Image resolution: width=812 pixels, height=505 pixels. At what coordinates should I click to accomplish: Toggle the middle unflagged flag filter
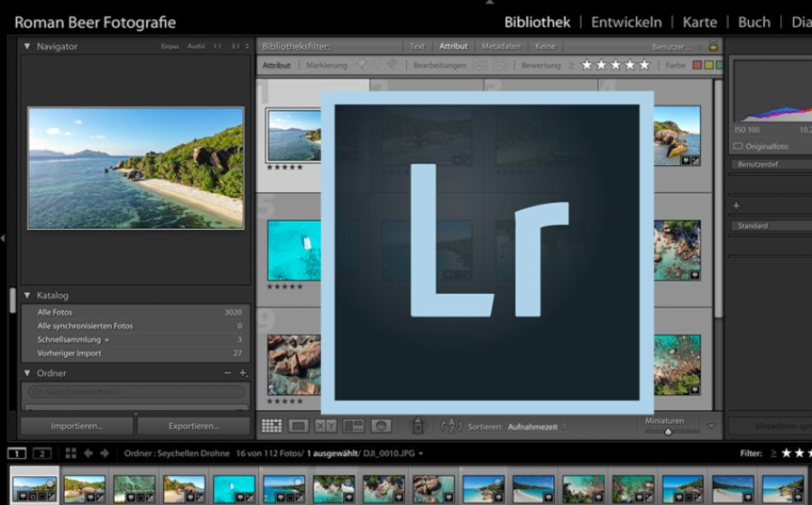[377, 65]
